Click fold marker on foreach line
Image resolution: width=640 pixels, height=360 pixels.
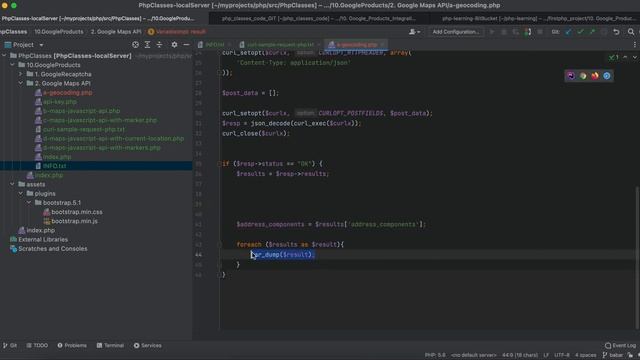click(219, 244)
